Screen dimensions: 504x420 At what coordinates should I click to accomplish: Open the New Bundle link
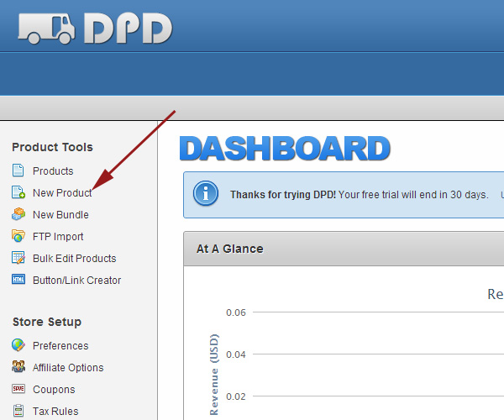60,215
